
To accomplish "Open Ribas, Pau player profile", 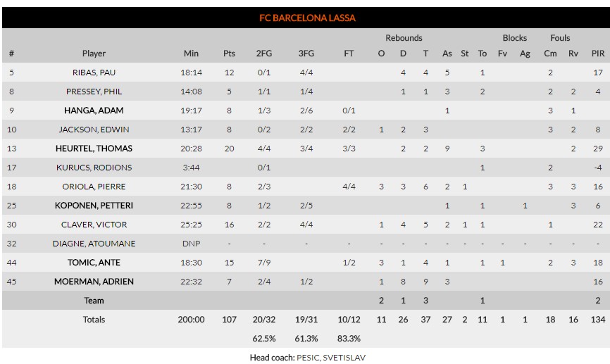I will coord(94,73).
